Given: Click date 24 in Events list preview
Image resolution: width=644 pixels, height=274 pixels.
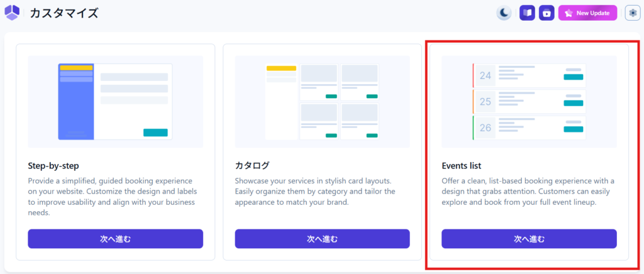Looking at the screenshot, I should [486, 76].
